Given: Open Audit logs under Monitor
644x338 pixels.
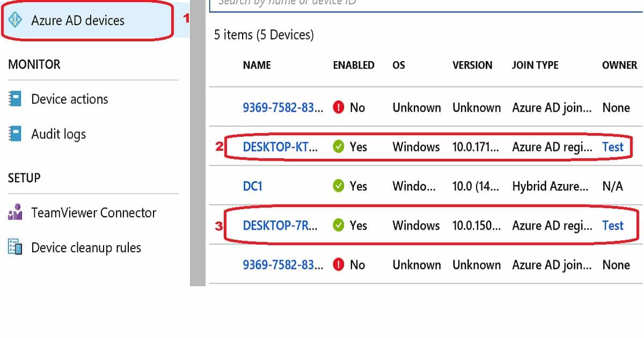Looking at the screenshot, I should pos(58,134).
